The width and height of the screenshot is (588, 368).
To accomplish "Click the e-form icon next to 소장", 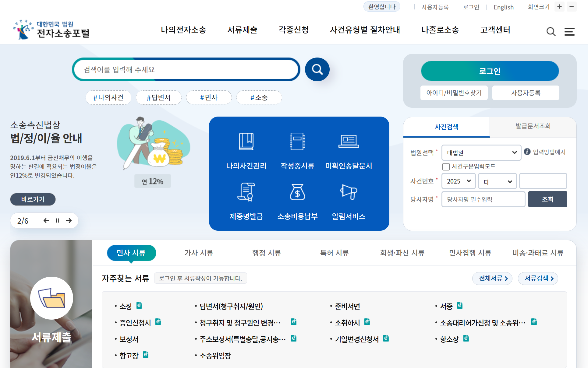I will point(140,306).
